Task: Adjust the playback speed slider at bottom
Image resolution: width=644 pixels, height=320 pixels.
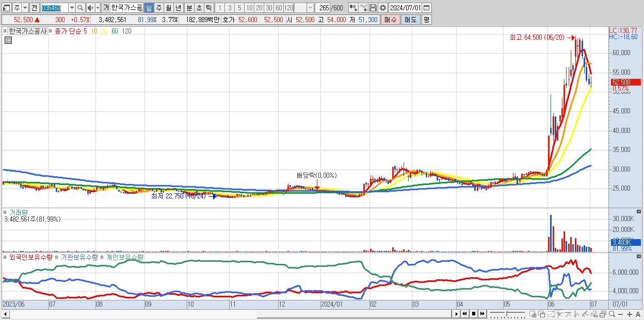Action: click(508, 313)
